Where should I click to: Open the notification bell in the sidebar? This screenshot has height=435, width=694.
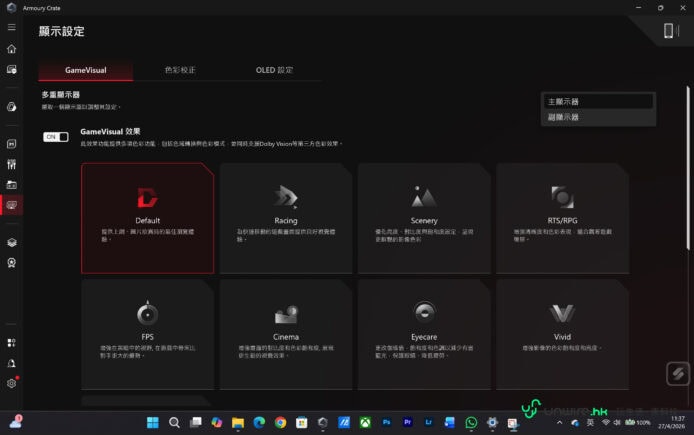tap(12, 363)
